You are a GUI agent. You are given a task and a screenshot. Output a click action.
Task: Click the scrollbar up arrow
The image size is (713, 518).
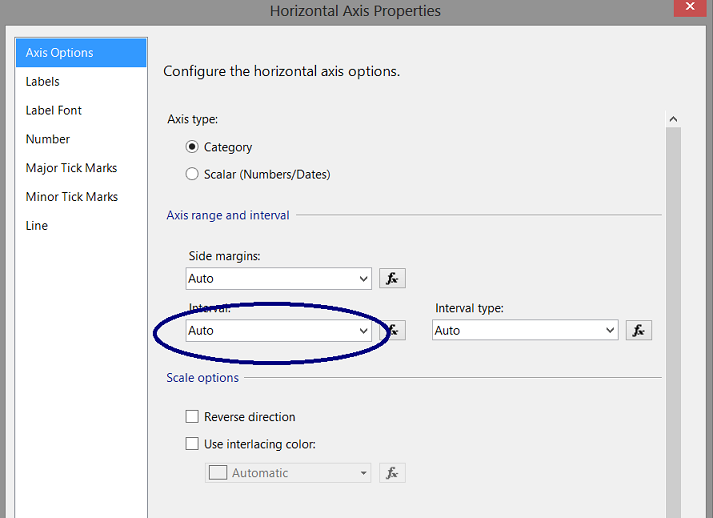pyautogui.click(x=673, y=119)
